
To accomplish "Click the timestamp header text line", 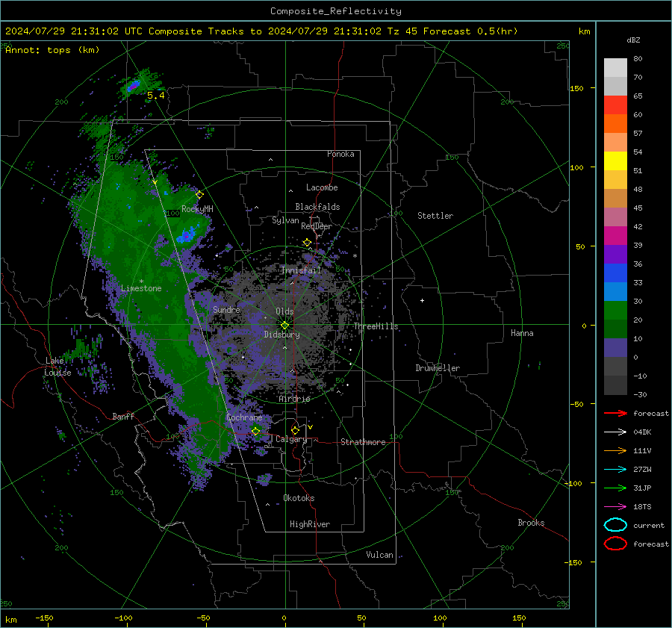I will coord(261,31).
